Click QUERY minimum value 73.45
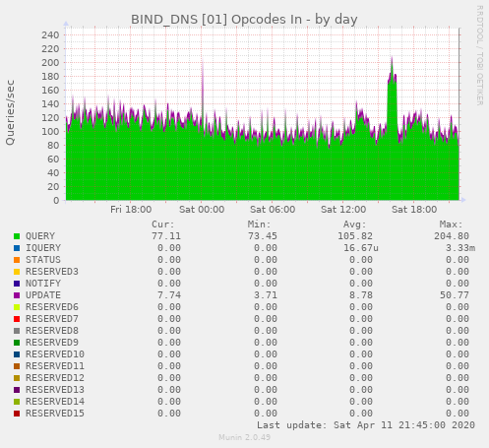Screen dimensions: 489x448 point(263,236)
